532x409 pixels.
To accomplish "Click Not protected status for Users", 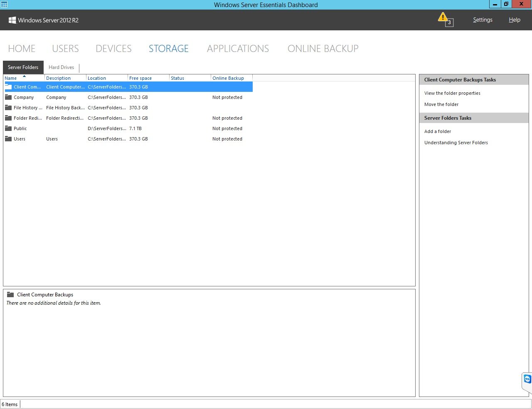I will point(227,139).
